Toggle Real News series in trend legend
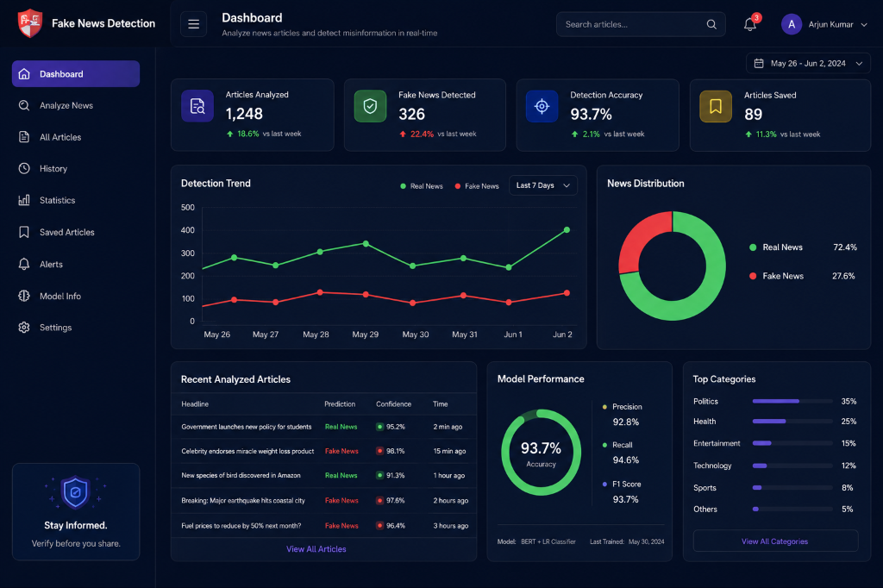The height and width of the screenshot is (588, 883). (421, 186)
